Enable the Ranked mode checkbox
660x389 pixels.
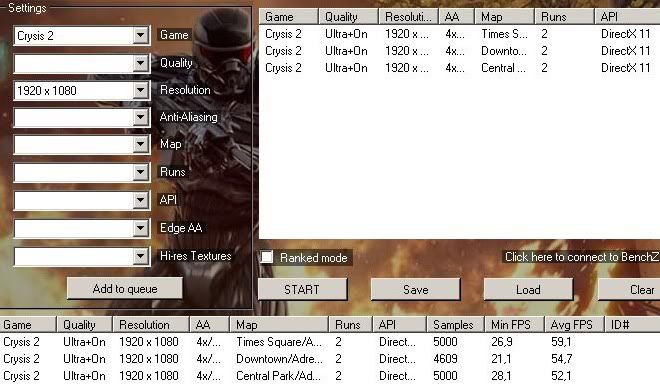point(267,257)
